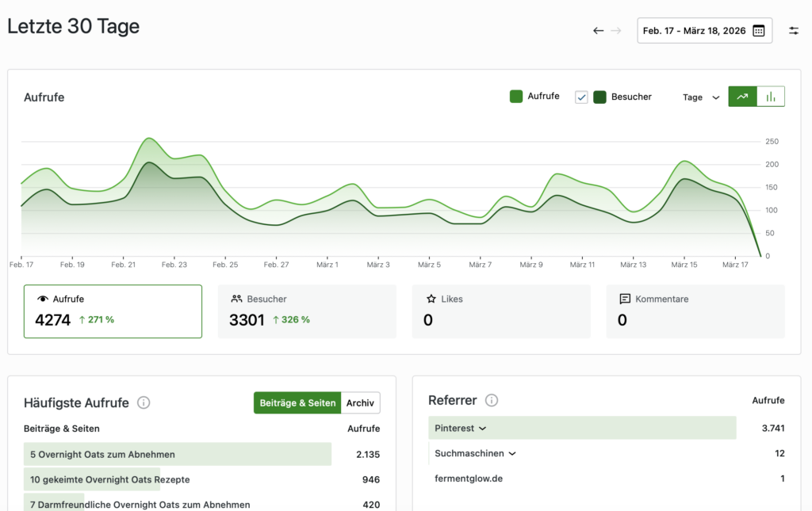Open the calendar date picker icon
The width and height of the screenshot is (812, 511).
pos(758,31)
